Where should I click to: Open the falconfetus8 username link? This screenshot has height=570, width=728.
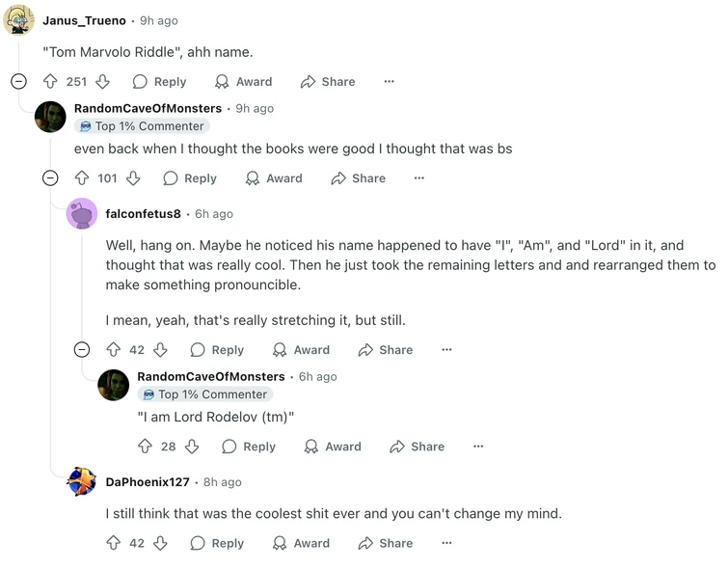pos(144,213)
